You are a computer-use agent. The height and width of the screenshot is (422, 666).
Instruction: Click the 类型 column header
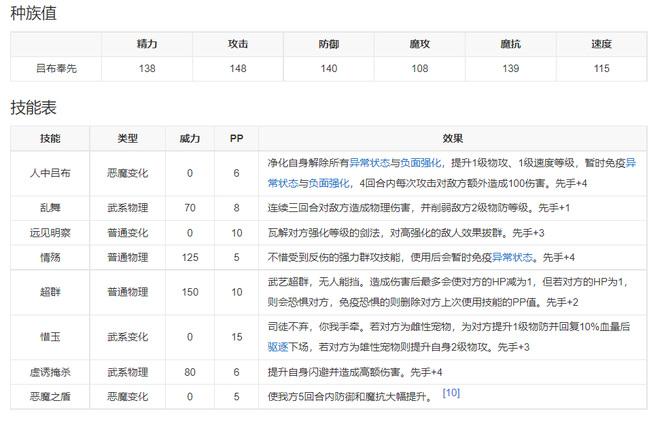pyautogui.click(x=127, y=138)
